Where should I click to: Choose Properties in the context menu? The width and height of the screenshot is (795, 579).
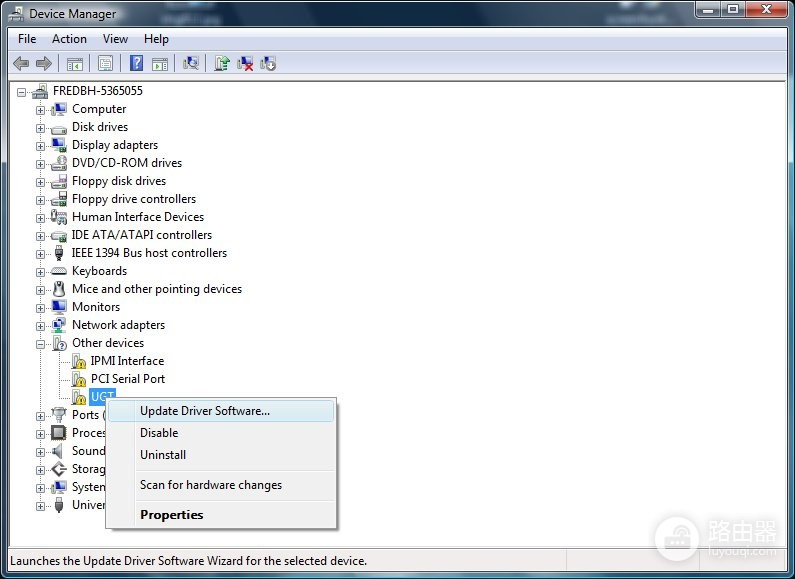[x=222, y=515]
